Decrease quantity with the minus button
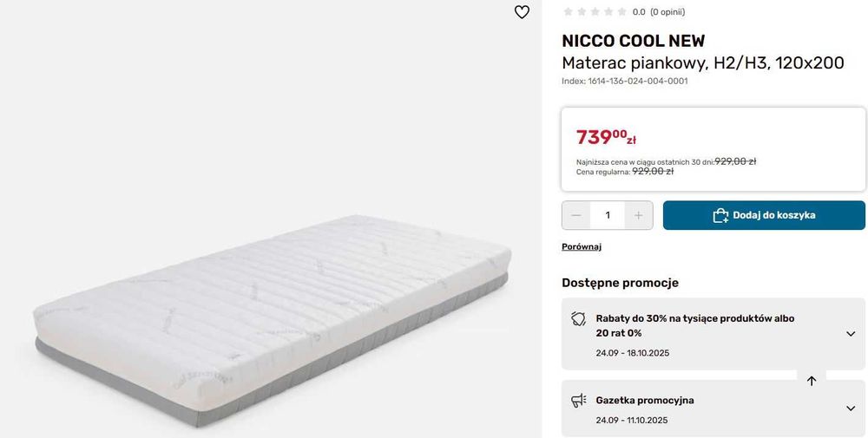This screenshot has width=868, height=438. (576, 215)
